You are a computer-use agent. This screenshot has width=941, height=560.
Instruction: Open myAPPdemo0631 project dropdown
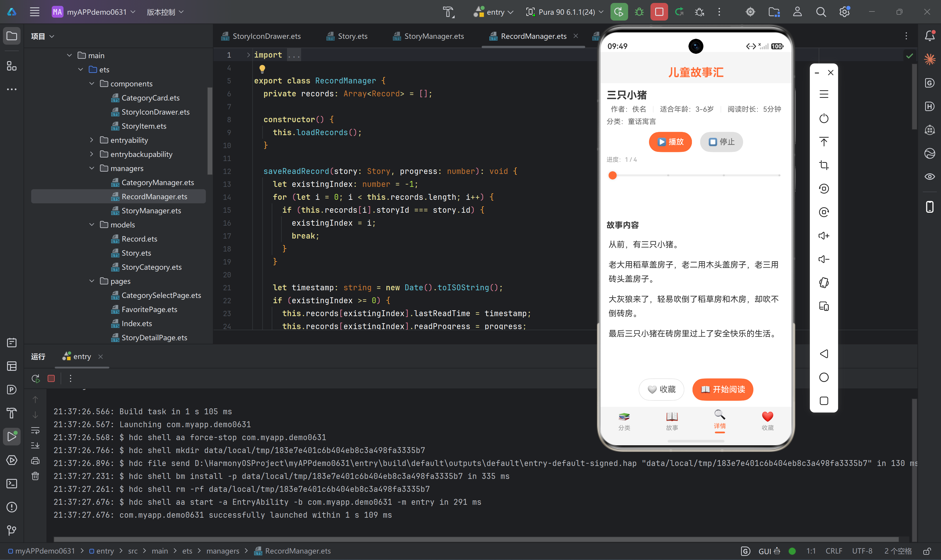pyautogui.click(x=94, y=12)
